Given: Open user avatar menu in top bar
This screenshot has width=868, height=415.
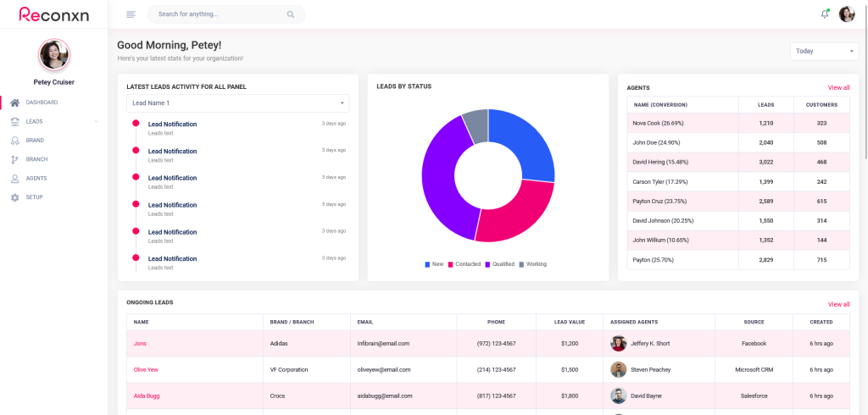Looking at the screenshot, I should 846,14.
